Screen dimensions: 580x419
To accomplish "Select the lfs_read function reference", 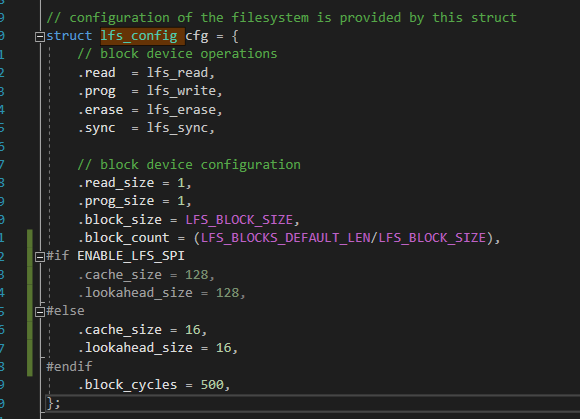I will (178, 72).
